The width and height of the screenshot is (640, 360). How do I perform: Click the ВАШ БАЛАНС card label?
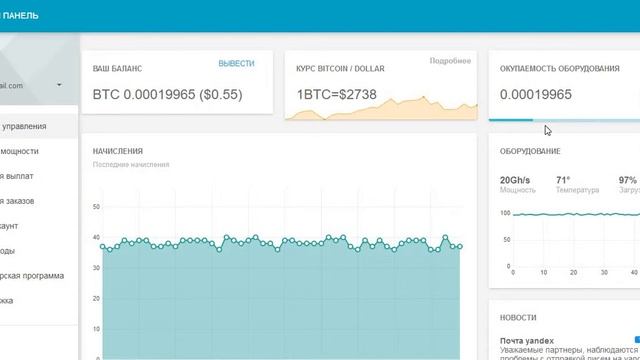pyautogui.click(x=117, y=69)
